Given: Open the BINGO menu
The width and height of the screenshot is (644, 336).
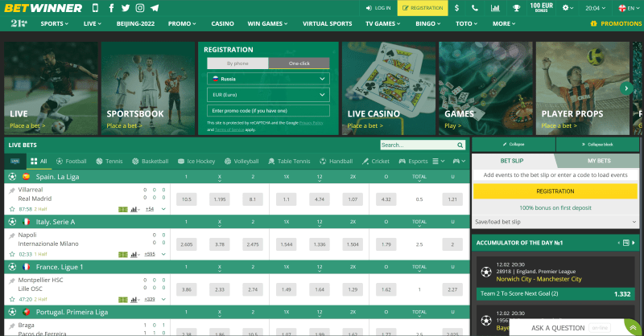Looking at the screenshot, I should tap(428, 24).
